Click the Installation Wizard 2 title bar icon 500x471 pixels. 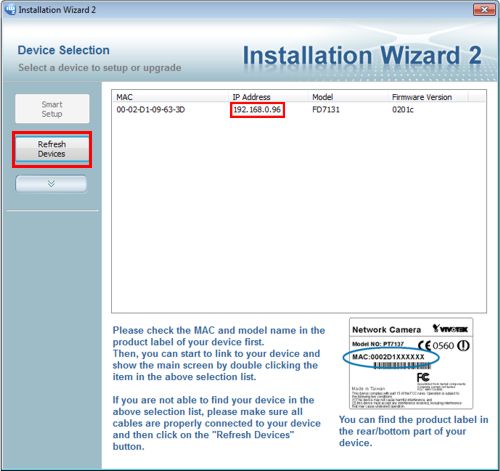10,9
